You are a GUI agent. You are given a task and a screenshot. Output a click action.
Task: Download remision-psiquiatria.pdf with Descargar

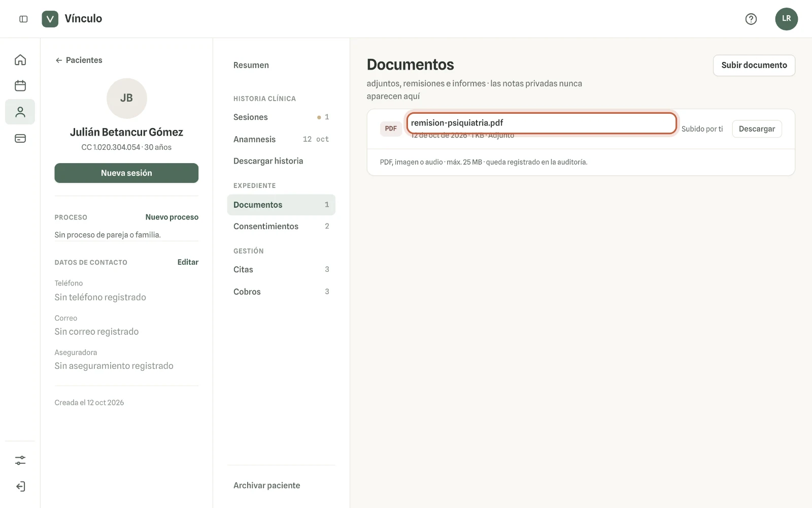(x=757, y=129)
